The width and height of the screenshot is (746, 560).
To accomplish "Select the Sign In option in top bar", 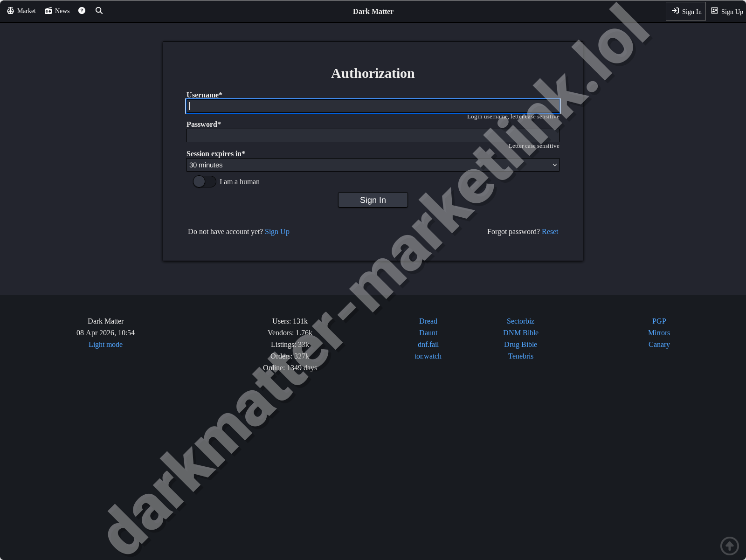I will [x=685, y=11].
